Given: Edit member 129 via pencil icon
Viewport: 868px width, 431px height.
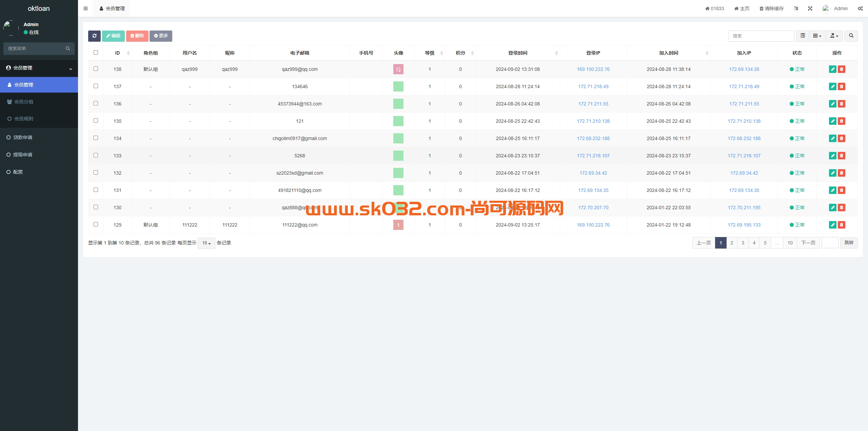Looking at the screenshot, I should pyautogui.click(x=832, y=225).
